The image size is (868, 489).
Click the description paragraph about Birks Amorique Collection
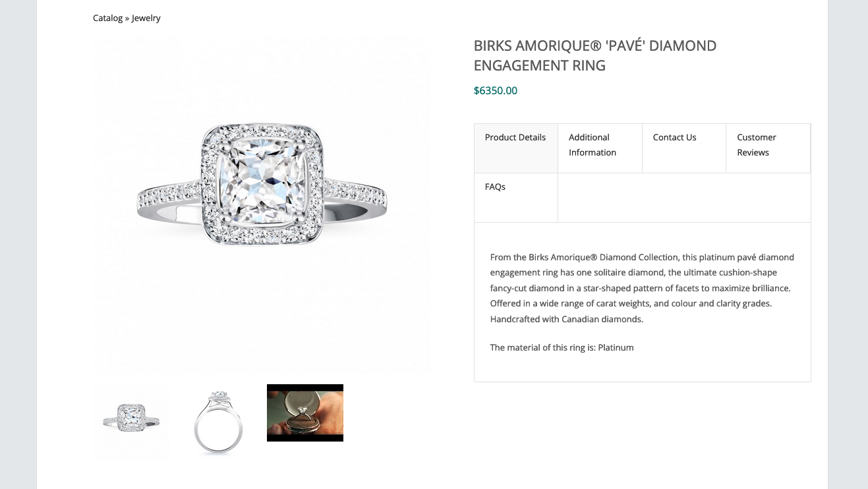pos(643,288)
